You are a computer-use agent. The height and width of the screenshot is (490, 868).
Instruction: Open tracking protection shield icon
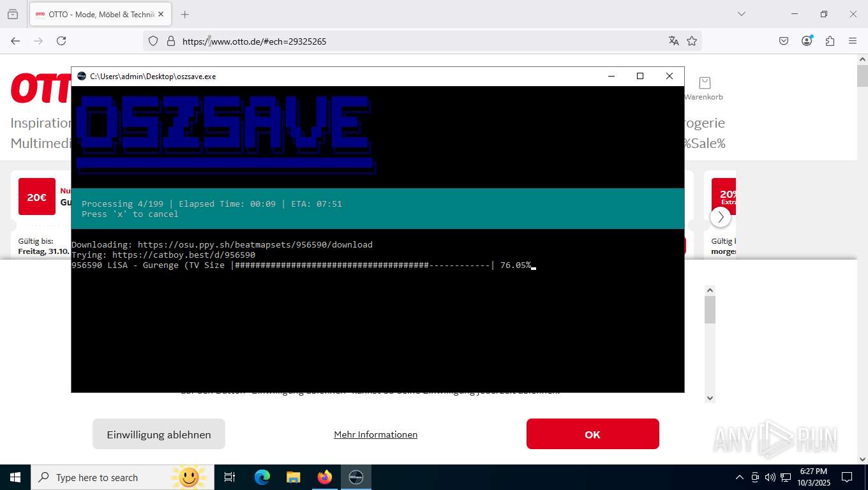153,41
